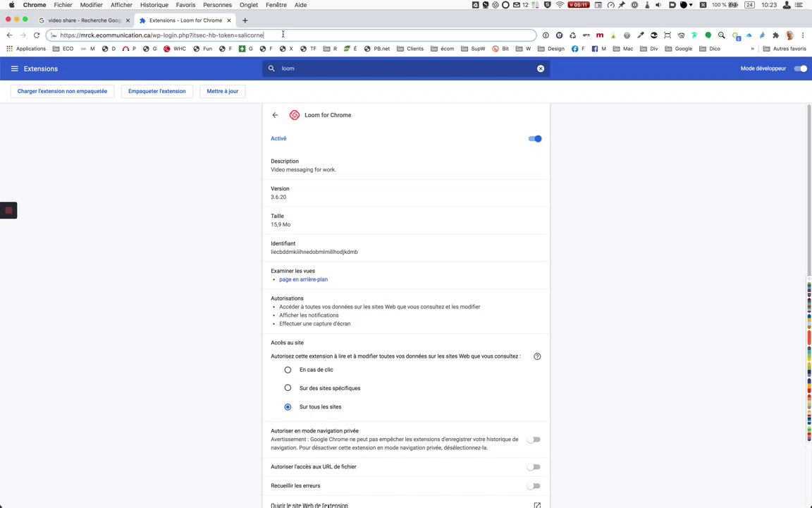812x508 pixels.
Task: Click the blue cloud extension icon
Action: tap(749, 35)
